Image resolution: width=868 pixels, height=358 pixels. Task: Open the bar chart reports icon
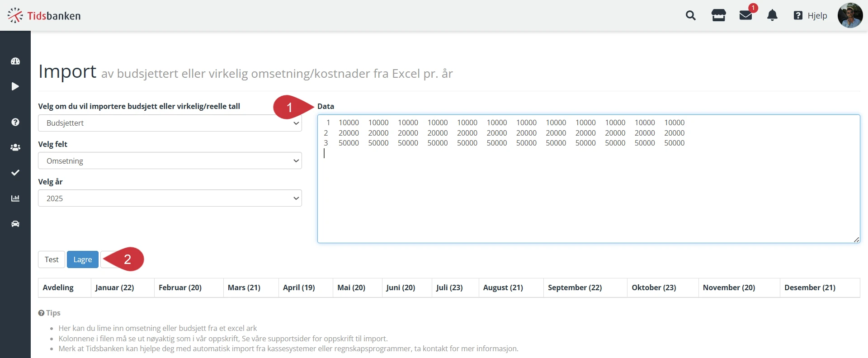click(x=15, y=198)
